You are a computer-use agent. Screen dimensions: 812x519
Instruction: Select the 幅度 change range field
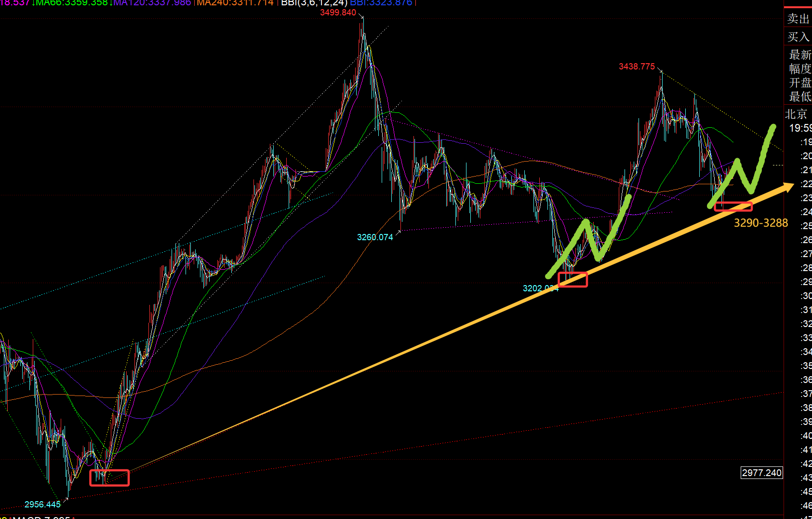click(x=799, y=68)
